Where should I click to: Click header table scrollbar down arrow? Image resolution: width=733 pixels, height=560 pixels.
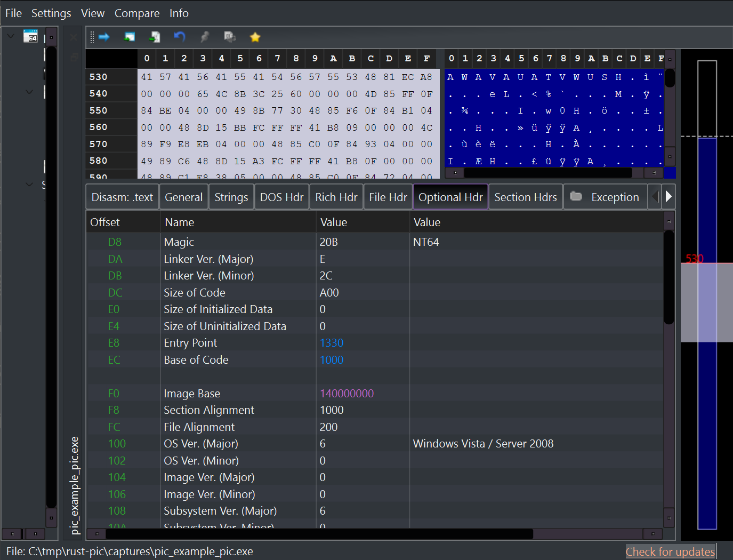coord(669,517)
